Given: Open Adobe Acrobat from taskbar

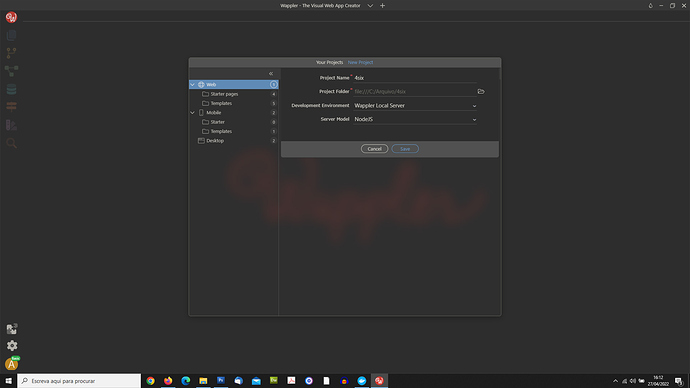Looking at the screenshot, I should coord(291,381).
